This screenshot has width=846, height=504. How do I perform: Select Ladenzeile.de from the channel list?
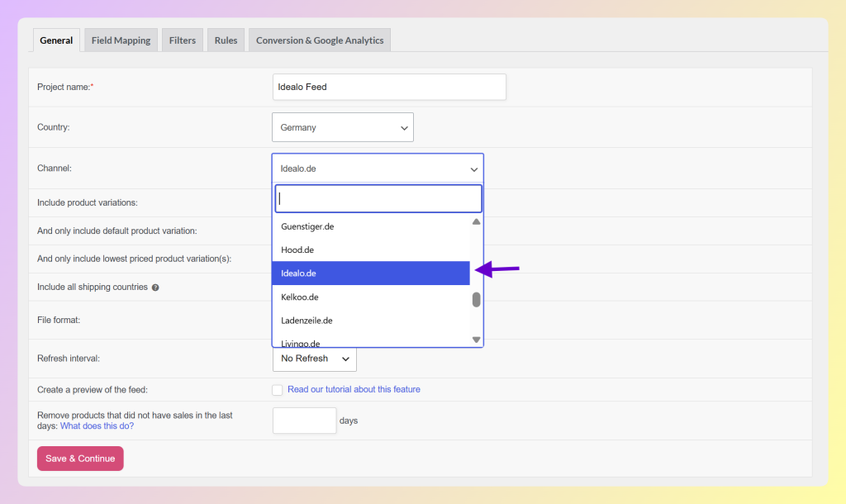point(371,321)
